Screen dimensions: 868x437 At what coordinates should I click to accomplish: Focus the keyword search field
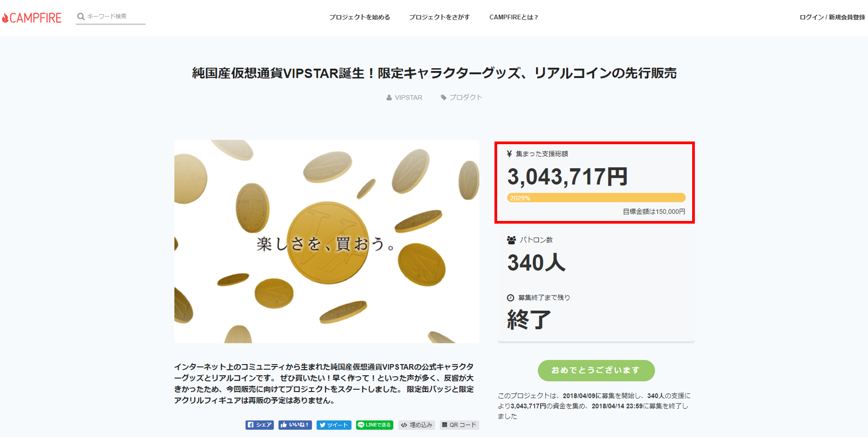(x=115, y=17)
